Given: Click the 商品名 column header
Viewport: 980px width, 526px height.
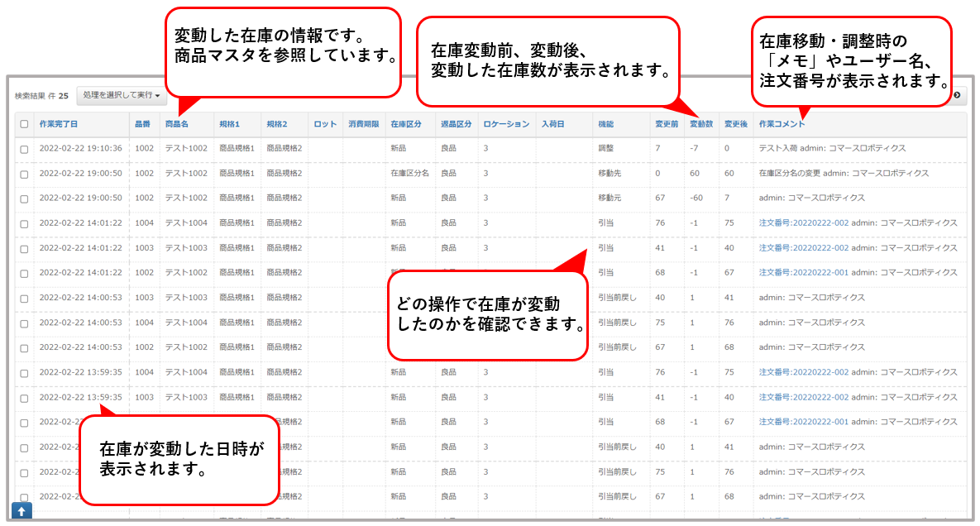Looking at the screenshot, I should point(177,124).
